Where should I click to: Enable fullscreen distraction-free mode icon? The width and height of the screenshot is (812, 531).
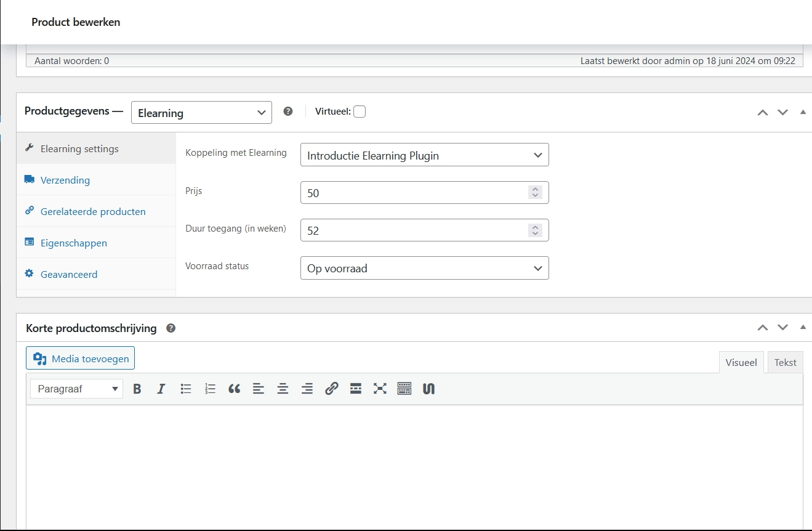point(380,389)
